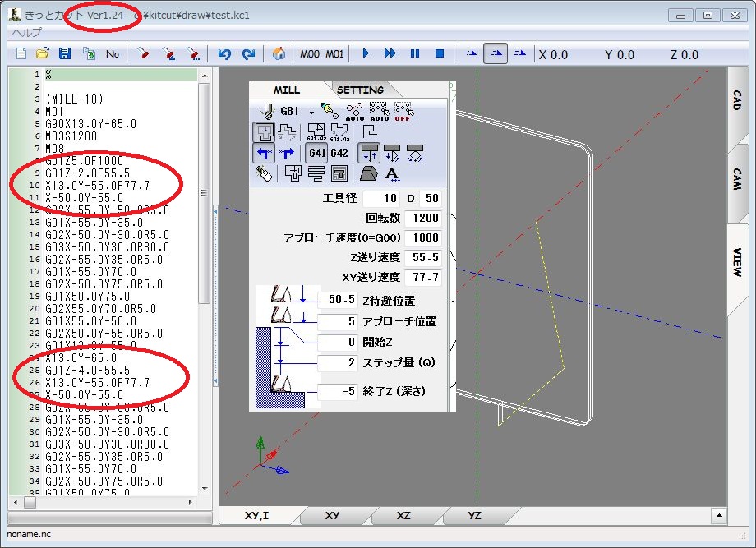This screenshot has width=756, height=548.
Task: Switch to the MILL tab
Action: [287, 90]
